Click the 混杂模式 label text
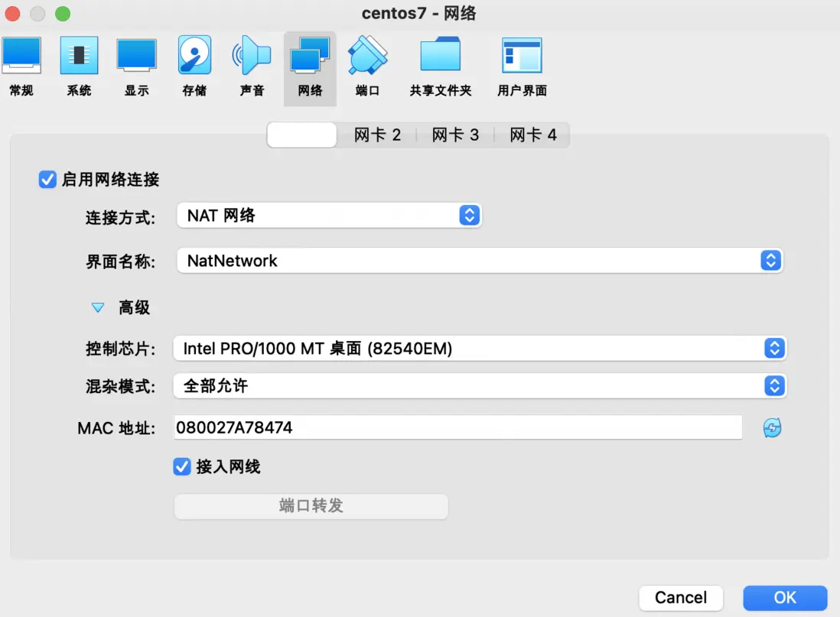The image size is (840, 617). [x=120, y=386]
